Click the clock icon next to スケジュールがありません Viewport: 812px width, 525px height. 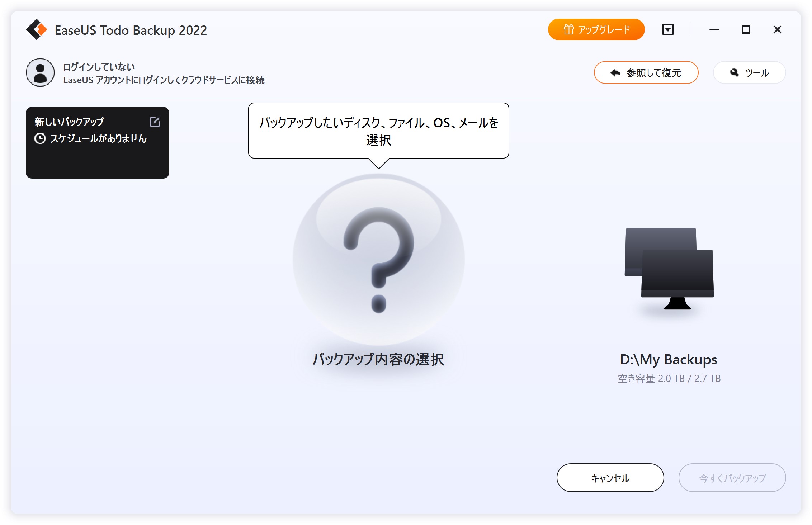[x=41, y=138]
